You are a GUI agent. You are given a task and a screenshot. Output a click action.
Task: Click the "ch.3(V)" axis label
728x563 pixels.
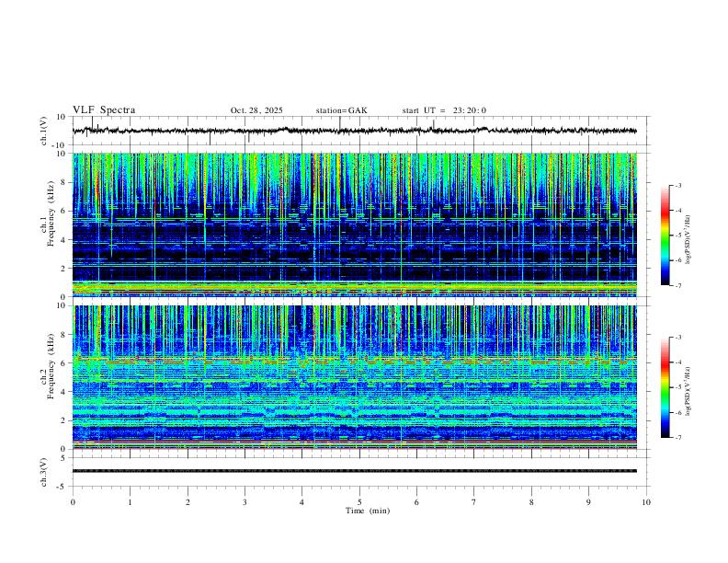coord(44,472)
